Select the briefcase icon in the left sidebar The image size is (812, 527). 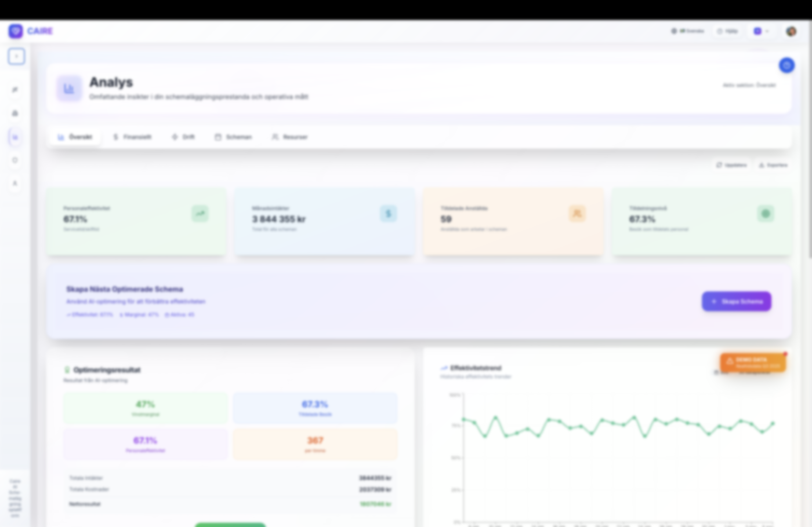pos(15,113)
